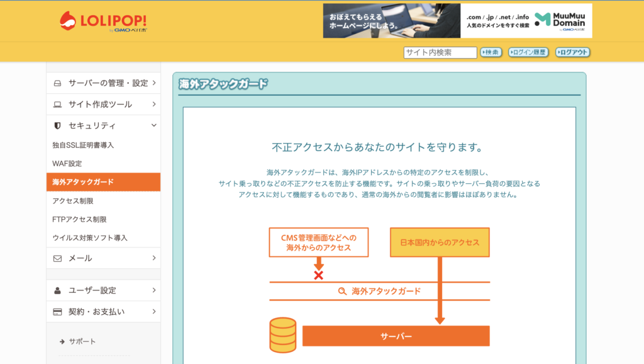The image size is (644, 364).
Task: Click the server icon in sidebar
Action: pos(57,83)
